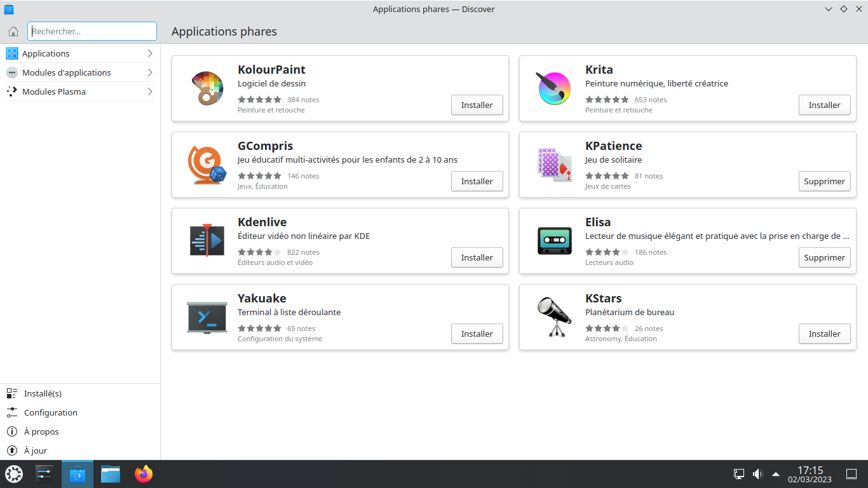
Task: Click Installer for KolourPaint
Action: (x=477, y=105)
